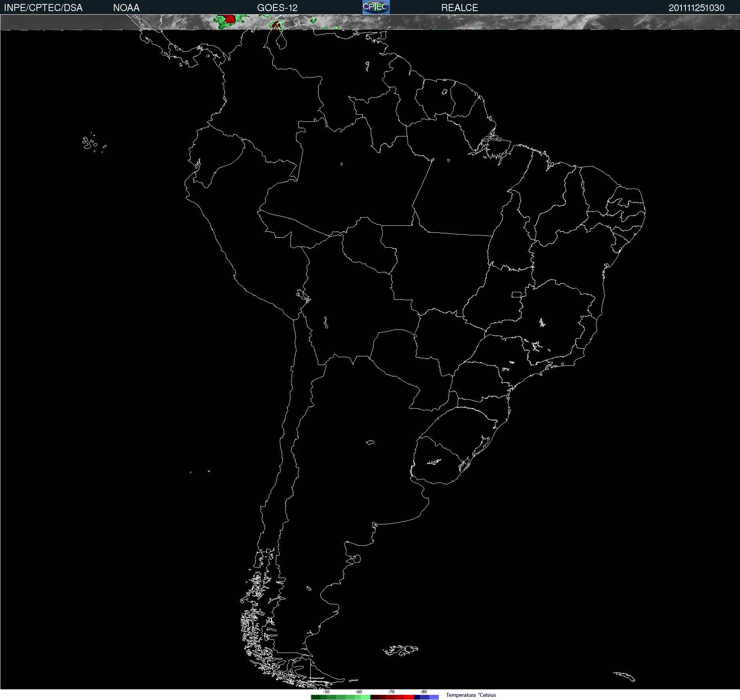Click the -80 value on the temperature scale
This screenshot has height=700, width=740.
(423, 692)
